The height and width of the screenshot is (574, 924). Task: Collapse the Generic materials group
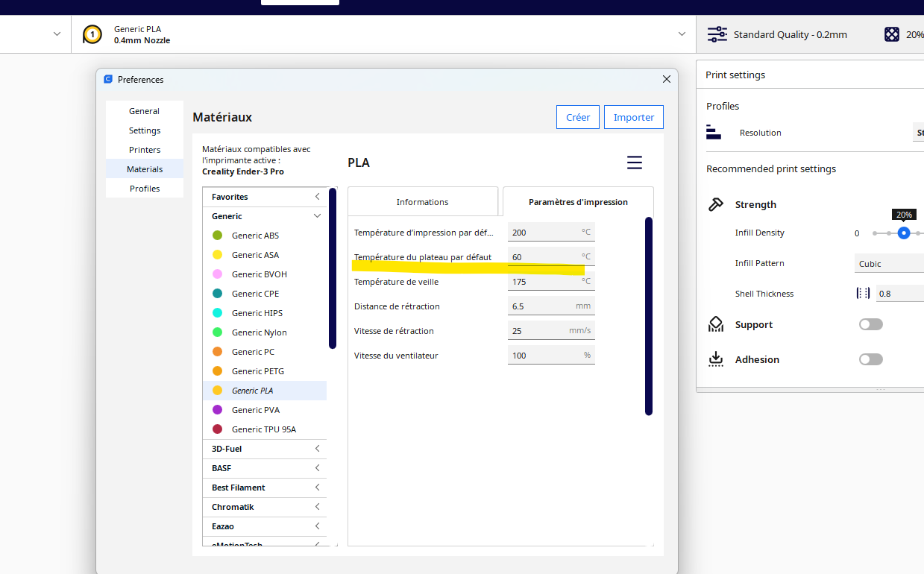[318, 216]
